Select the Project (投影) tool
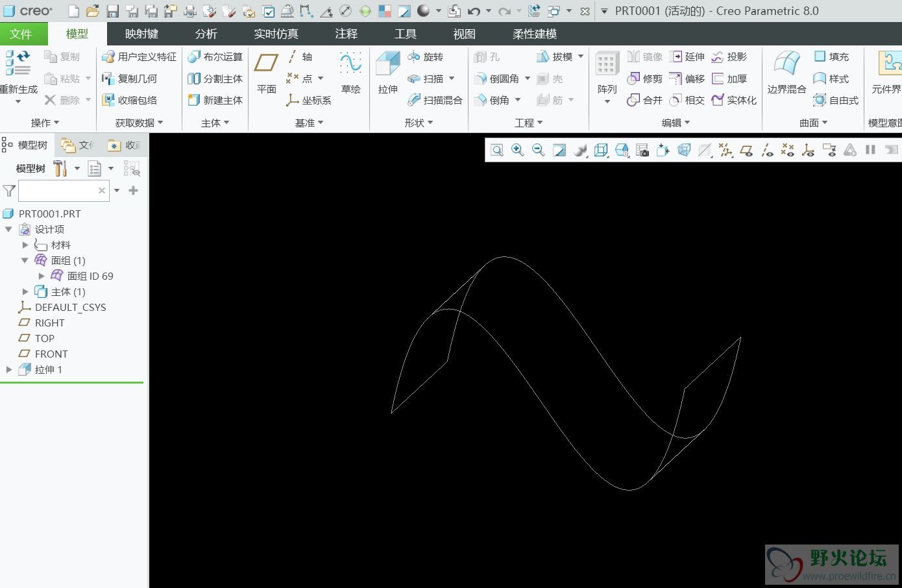The image size is (902, 588). click(729, 57)
